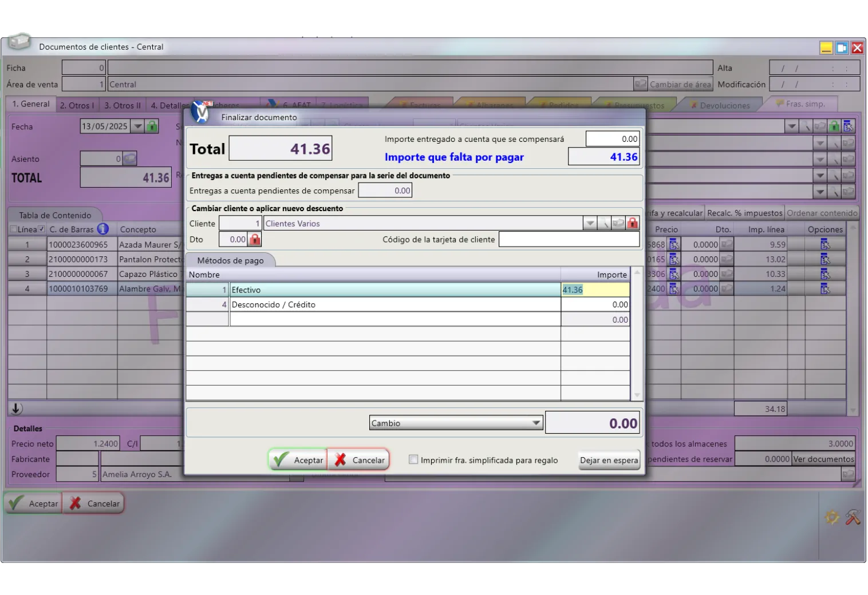Click the red lock icon in Cliente row

click(632, 224)
